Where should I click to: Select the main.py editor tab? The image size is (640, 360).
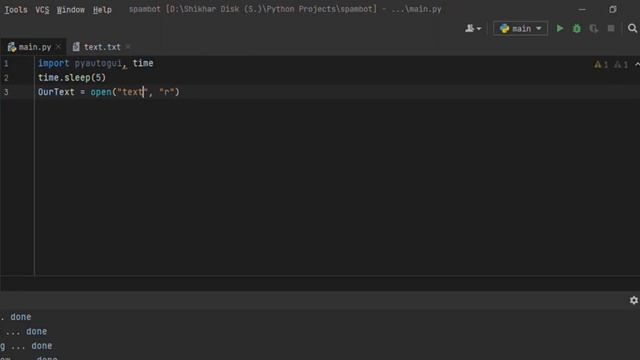(x=34, y=47)
